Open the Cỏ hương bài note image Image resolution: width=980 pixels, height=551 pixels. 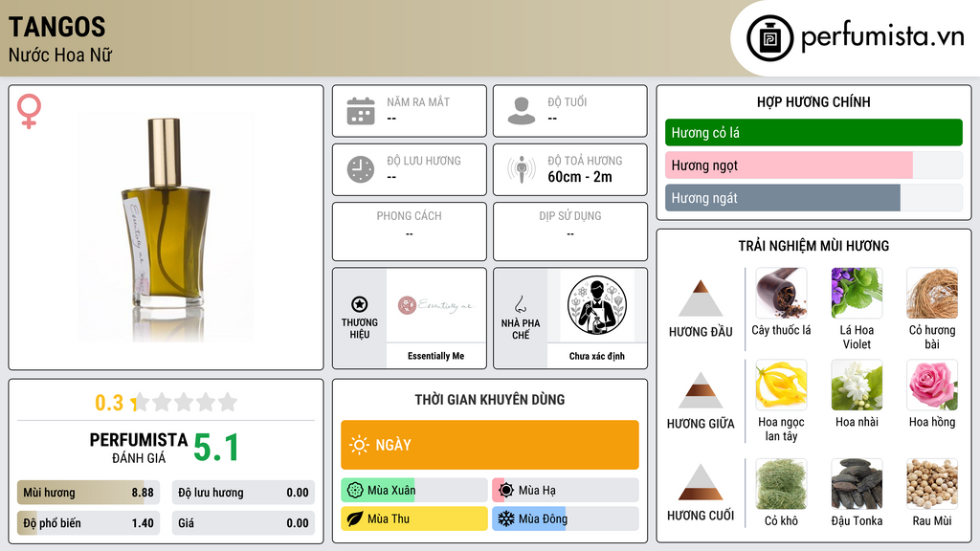[x=932, y=293]
